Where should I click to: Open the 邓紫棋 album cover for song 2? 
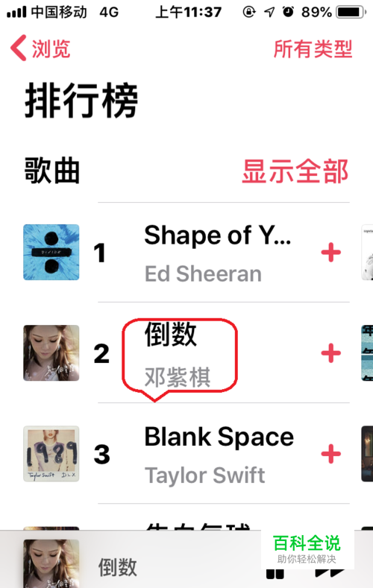[x=51, y=353]
